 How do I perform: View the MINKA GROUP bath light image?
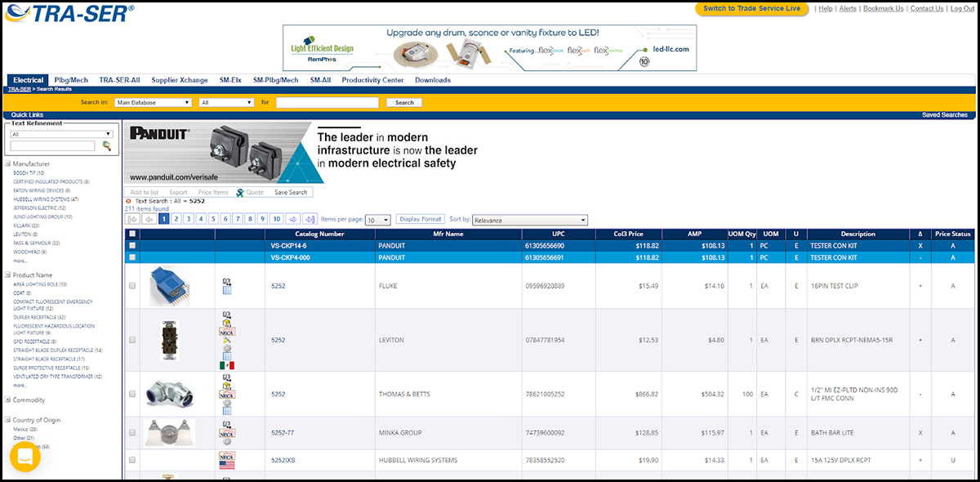[169, 432]
